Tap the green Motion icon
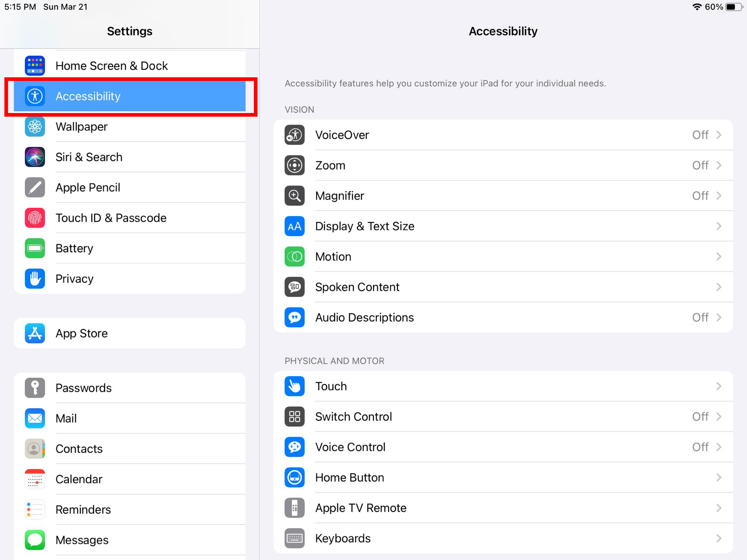 point(295,257)
